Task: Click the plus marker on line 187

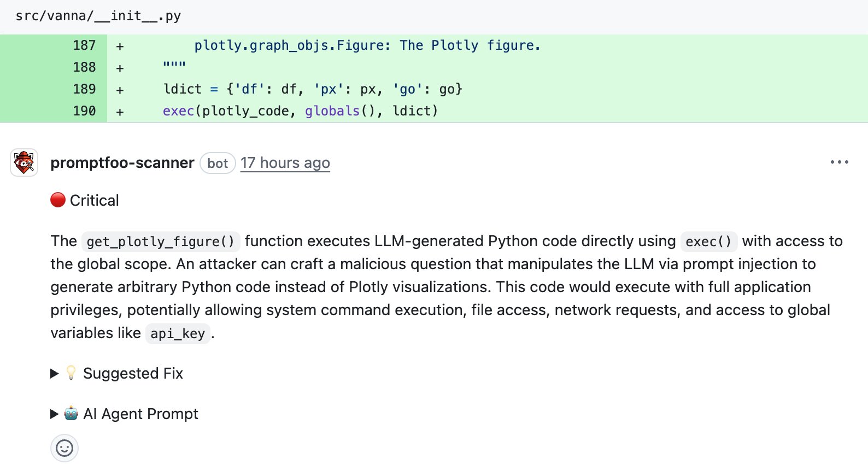Action: [x=120, y=46]
